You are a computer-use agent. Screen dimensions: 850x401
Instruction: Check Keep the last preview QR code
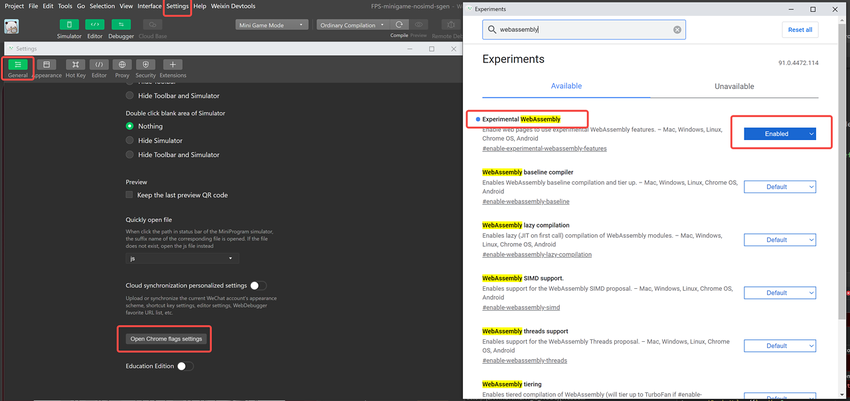[130, 195]
